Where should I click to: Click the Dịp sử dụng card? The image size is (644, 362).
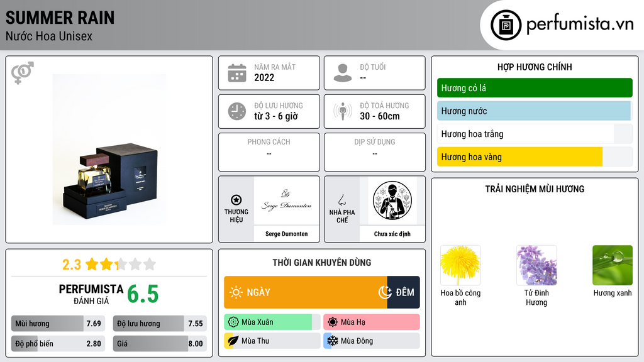[375, 152]
